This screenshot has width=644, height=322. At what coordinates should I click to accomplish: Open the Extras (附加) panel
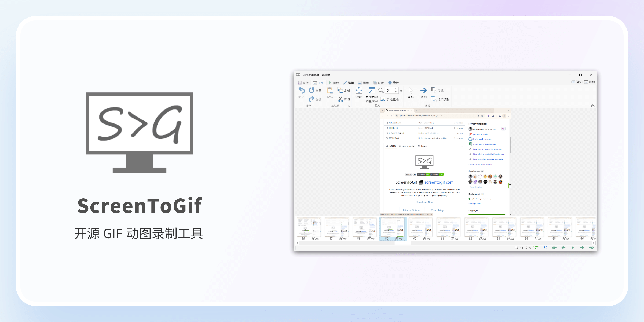click(x=590, y=82)
